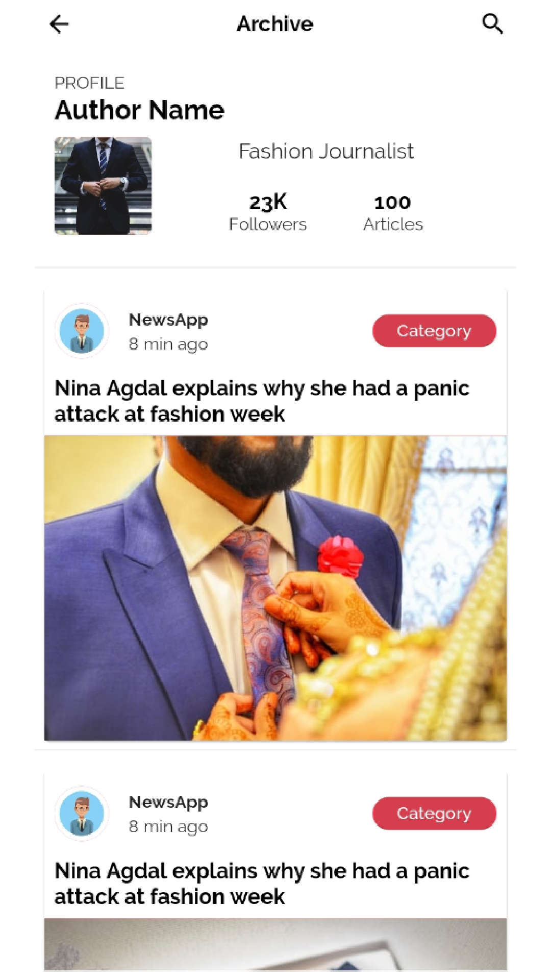This screenshot has width=551, height=980.
Task: Open the author's suit profile photo
Action: pos(103,185)
